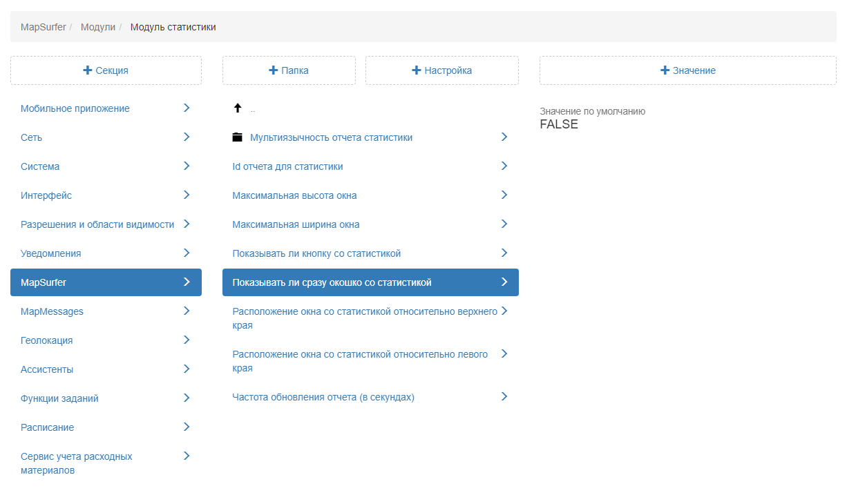Open setting about верхнего края window position
The height and width of the screenshot is (504, 847).
coord(370,318)
